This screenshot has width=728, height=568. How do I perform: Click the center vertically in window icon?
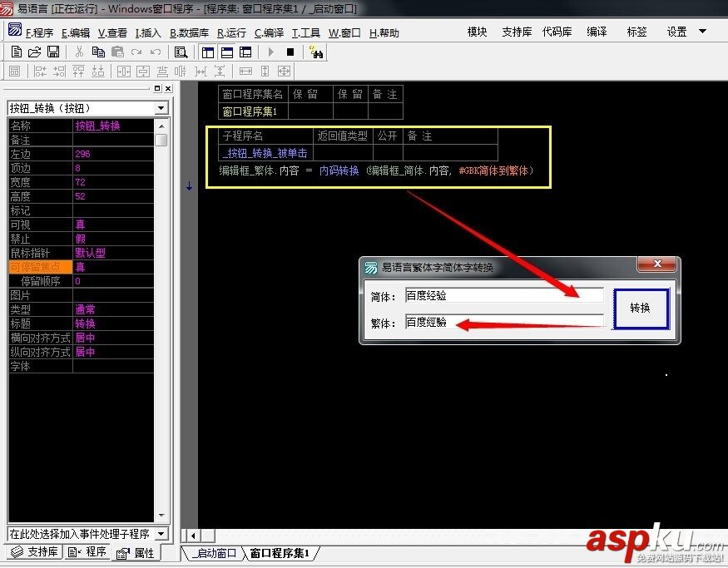click(x=143, y=71)
